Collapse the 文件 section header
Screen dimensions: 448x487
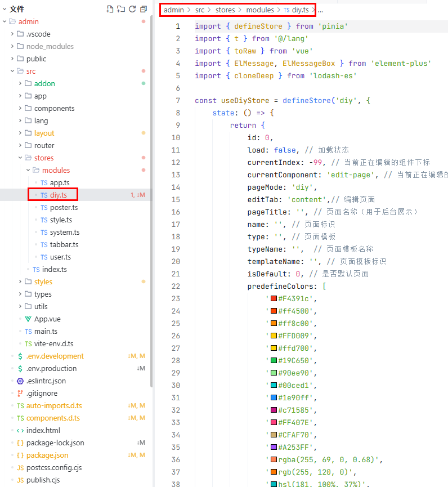click(17, 9)
